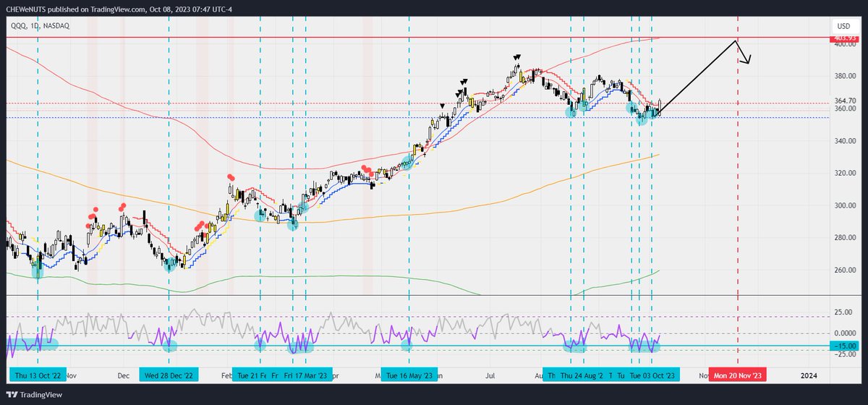
Task: Click the Jul time axis label
Action: [x=490, y=376]
